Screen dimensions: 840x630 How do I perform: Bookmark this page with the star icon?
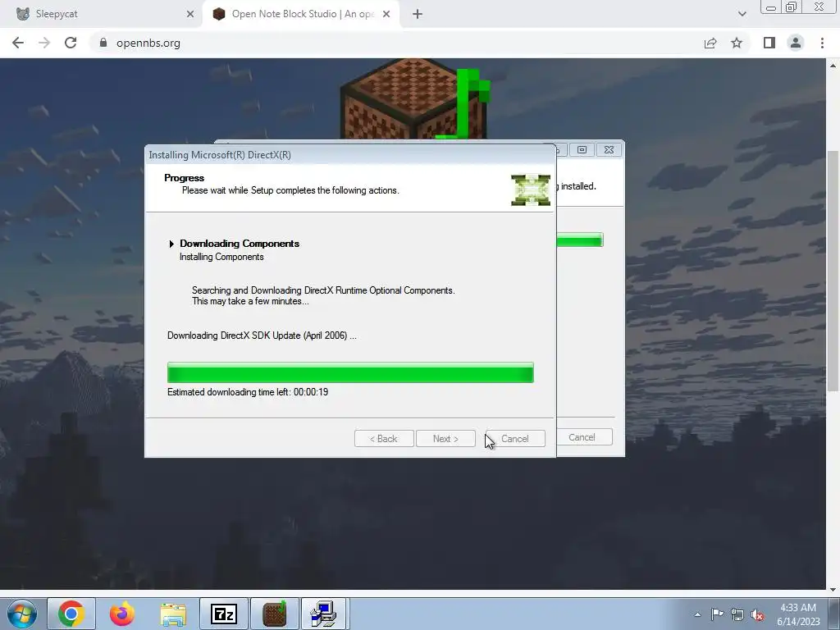click(x=737, y=43)
